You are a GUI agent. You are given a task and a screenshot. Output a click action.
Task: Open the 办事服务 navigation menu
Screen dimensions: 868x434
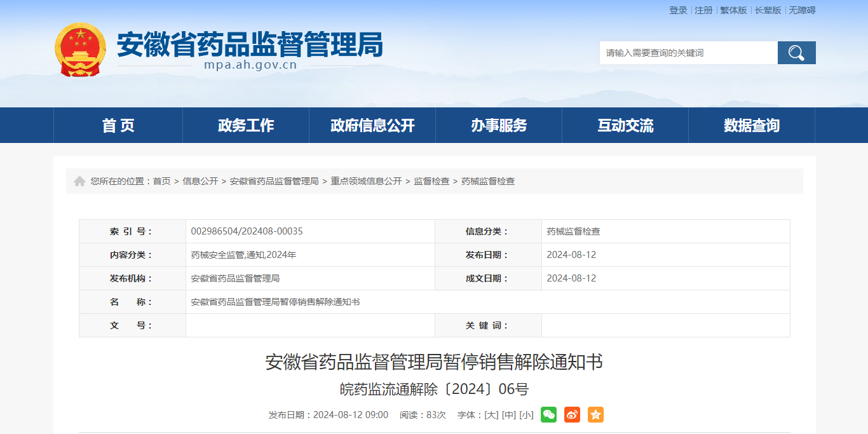pyautogui.click(x=499, y=125)
